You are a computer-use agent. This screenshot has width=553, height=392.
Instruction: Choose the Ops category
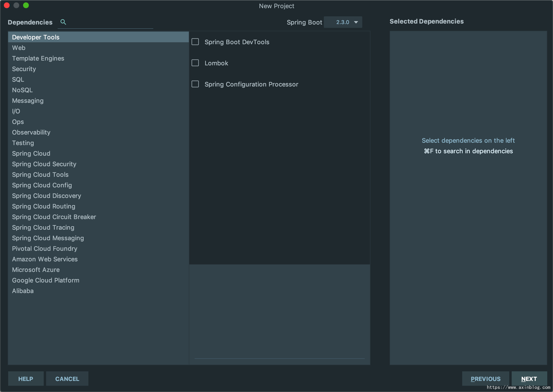(x=98, y=122)
